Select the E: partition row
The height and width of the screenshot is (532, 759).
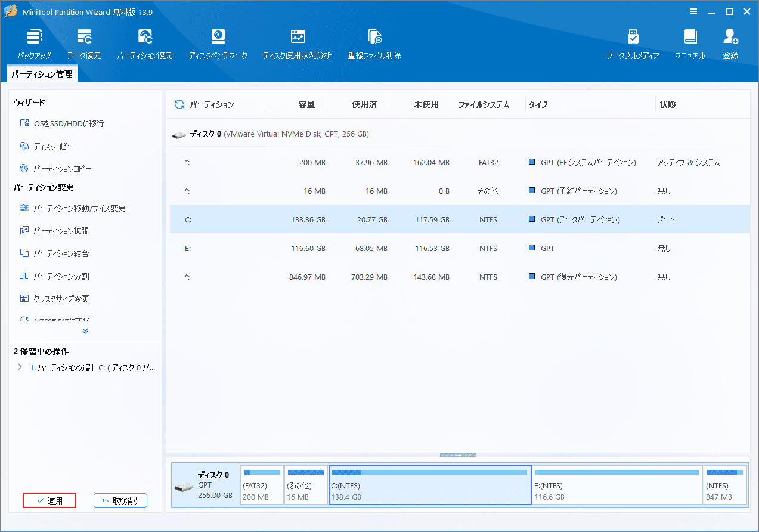(460, 248)
